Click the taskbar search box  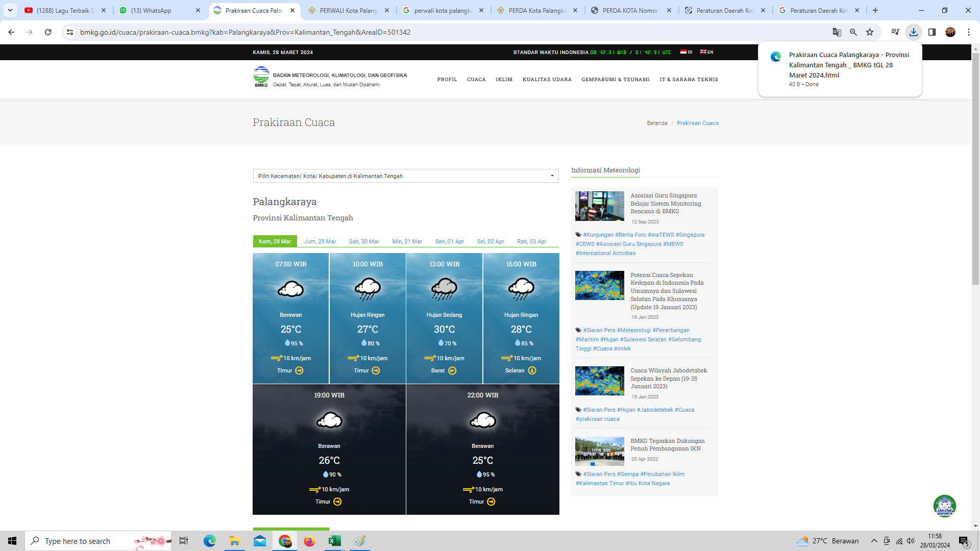click(98, 541)
